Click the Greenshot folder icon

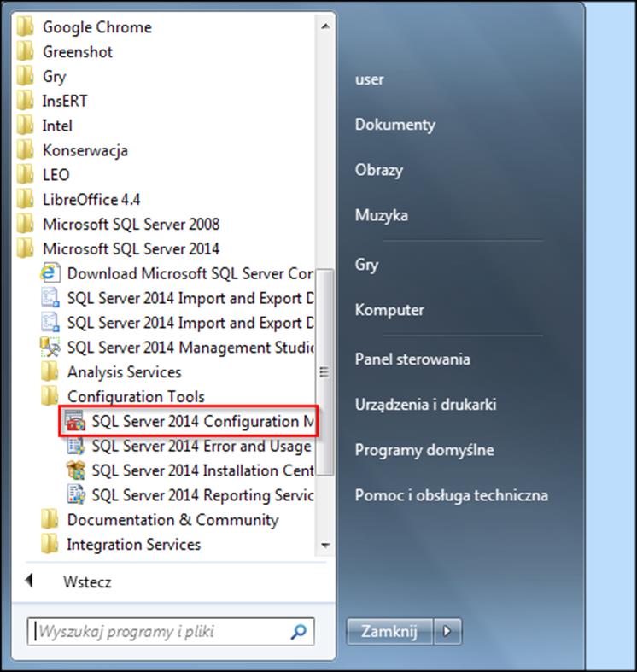(26, 52)
